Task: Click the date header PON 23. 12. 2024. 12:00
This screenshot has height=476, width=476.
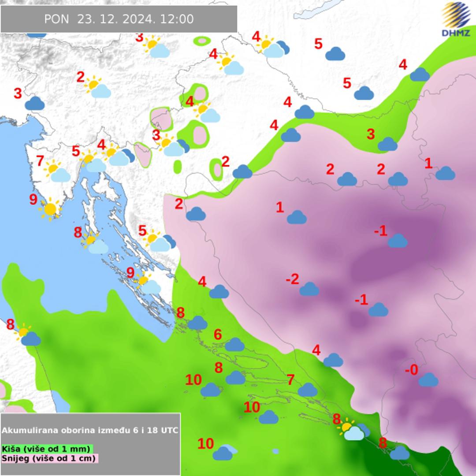Action: click(x=119, y=19)
